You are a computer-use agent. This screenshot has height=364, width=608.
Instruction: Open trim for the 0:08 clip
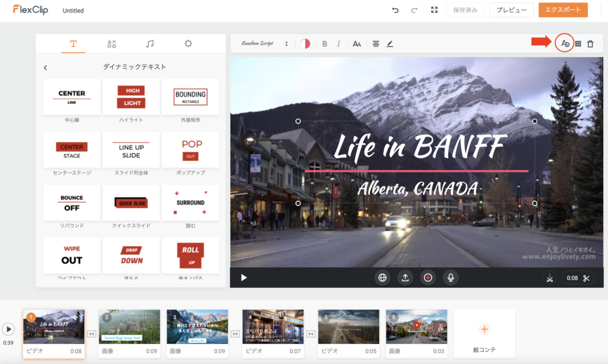578,278
